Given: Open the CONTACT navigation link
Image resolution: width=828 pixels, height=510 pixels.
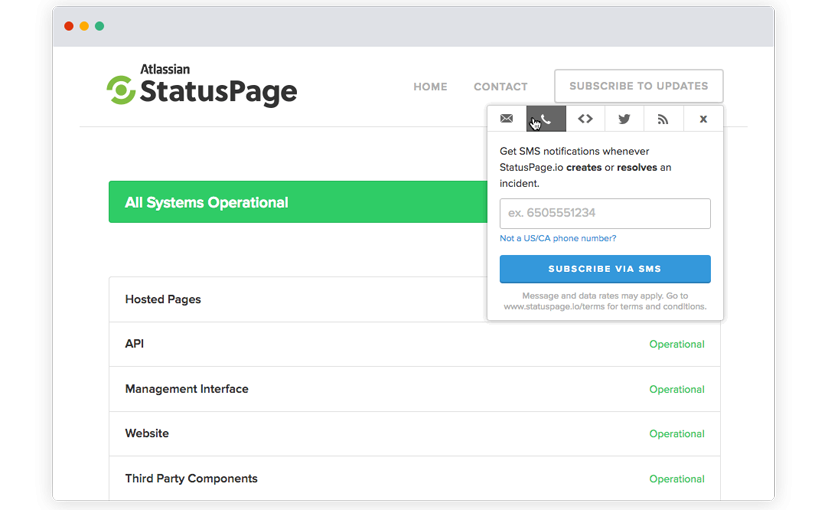Looking at the screenshot, I should (x=501, y=87).
